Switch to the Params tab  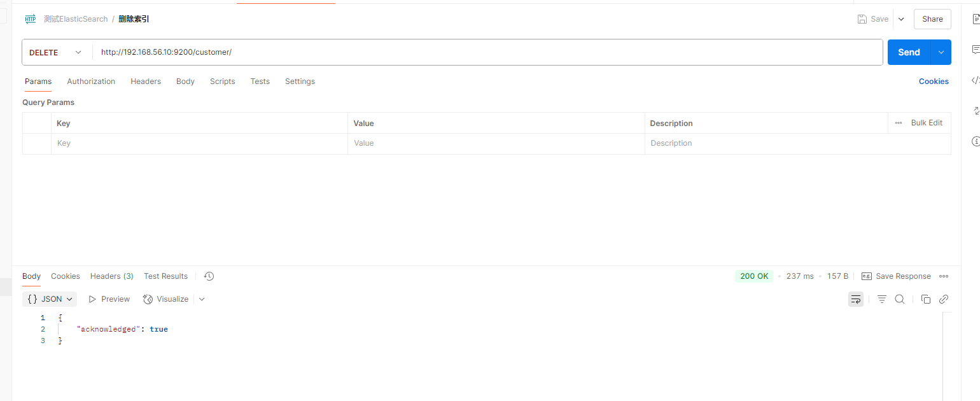38,81
